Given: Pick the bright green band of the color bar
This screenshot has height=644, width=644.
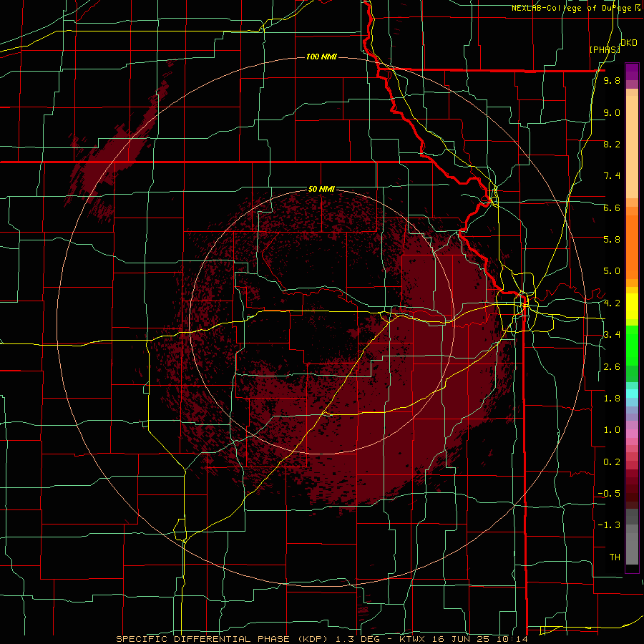Looking at the screenshot, I should coord(632,345).
